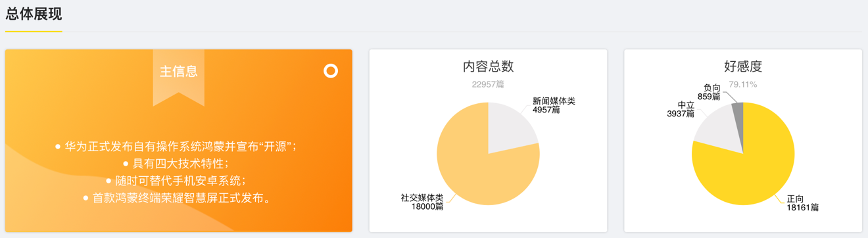Click the white circle icon on orange card
Image resolution: width=868 pixels, height=238 pixels.
click(x=331, y=71)
